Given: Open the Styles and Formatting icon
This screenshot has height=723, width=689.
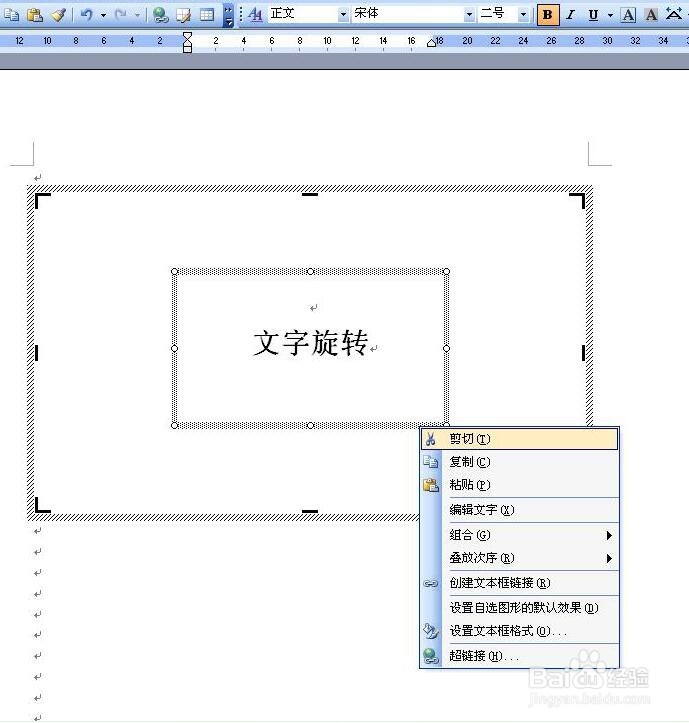Looking at the screenshot, I should (255, 15).
